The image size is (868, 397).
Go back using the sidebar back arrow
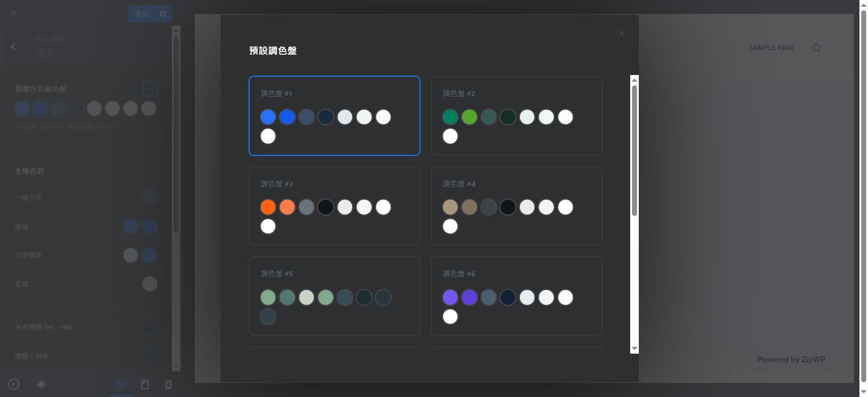point(14,46)
